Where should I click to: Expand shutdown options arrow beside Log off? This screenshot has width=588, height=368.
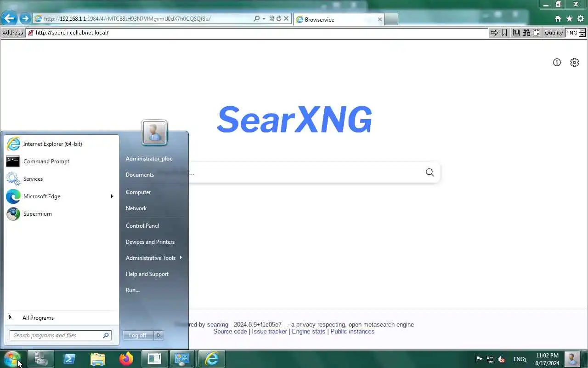pos(158,335)
